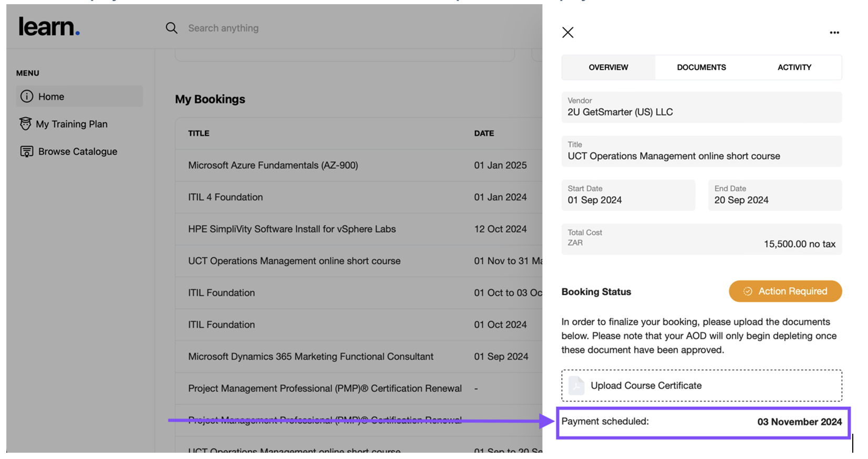Click the search magnifier icon
868x459 pixels.
click(x=171, y=28)
